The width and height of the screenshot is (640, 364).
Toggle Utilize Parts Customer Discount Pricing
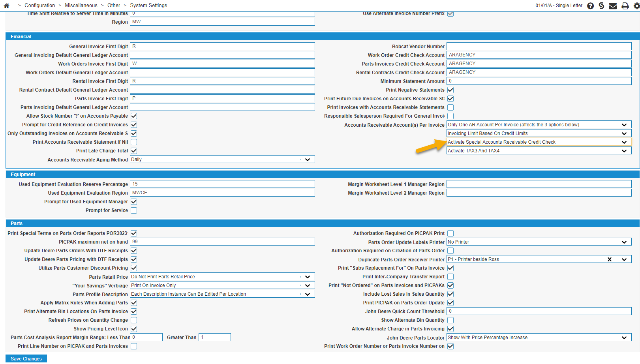[134, 268]
